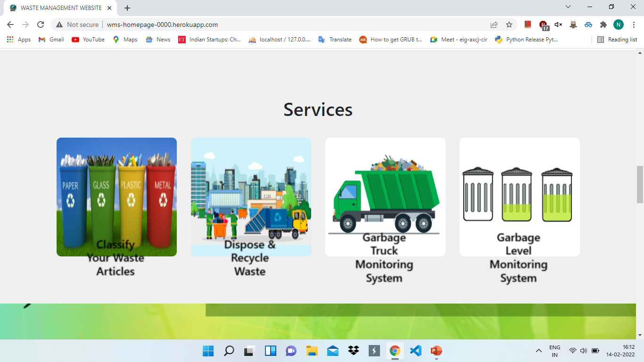Image resolution: width=644 pixels, height=362 pixels.
Task: Open the three-dot Chrome menu
Action: click(x=633, y=25)
